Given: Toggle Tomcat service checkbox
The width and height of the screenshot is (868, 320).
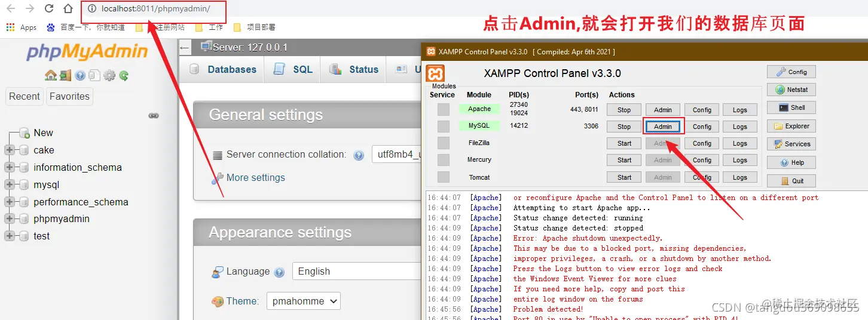Looking at the screenshot, I should [x=443, y=177].
